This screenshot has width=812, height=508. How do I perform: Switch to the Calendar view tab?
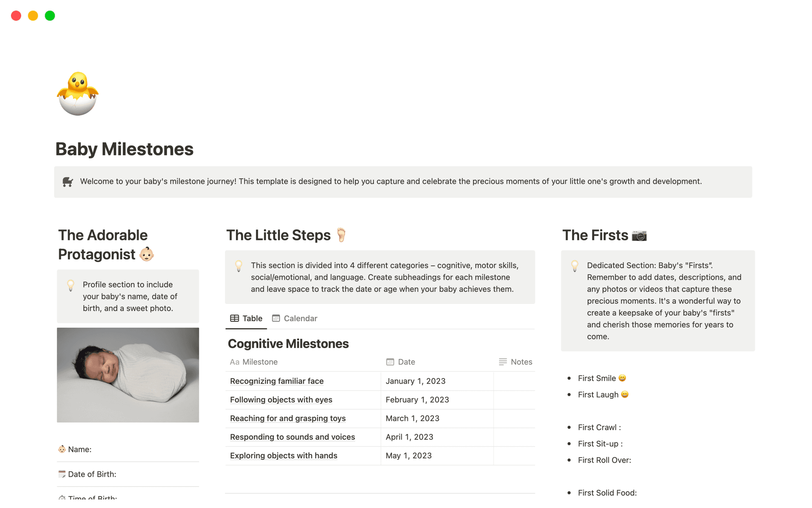pos(295,318)
